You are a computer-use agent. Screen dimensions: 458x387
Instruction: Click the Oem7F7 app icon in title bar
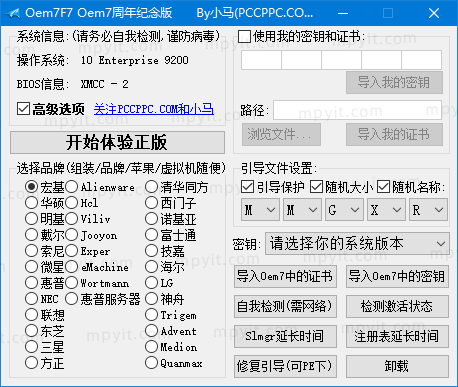coord(13,13)
